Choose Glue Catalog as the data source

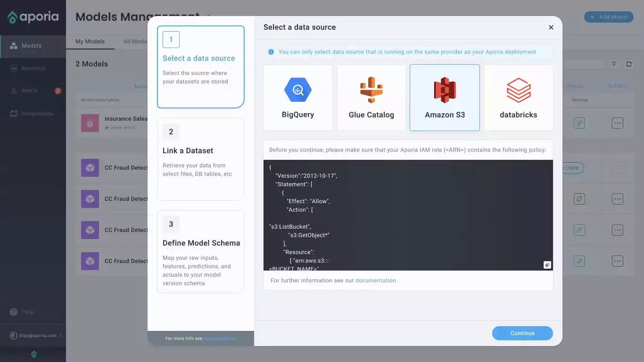(372, 98)
